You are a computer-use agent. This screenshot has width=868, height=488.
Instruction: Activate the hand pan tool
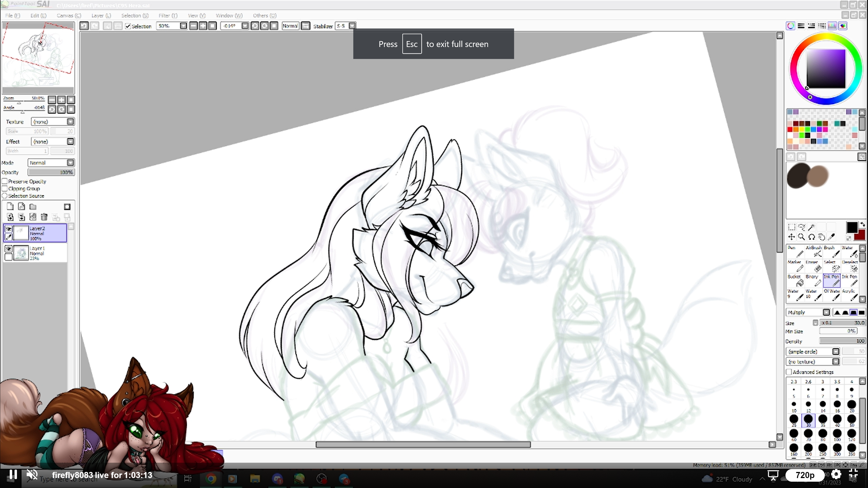pos(822,237)
